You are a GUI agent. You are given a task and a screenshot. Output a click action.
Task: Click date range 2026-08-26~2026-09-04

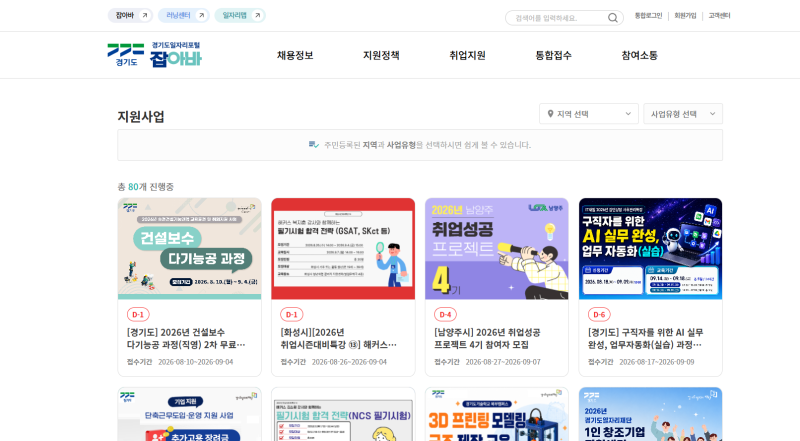[x=349, y=362]
